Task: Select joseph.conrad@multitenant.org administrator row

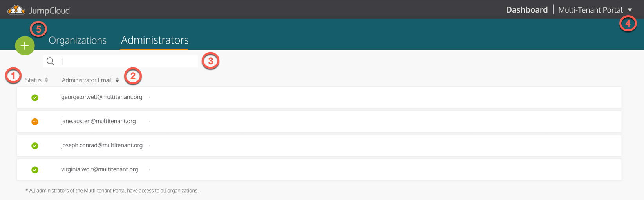Action: click(x=319, y=146)
